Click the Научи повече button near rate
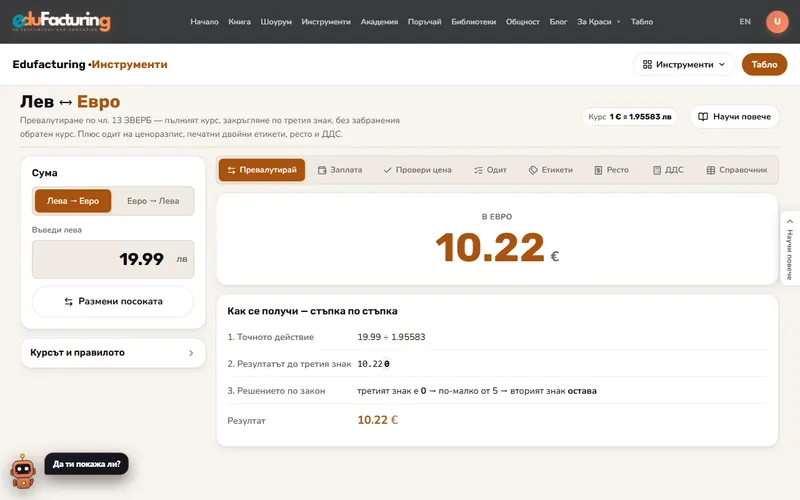Viewport: 800px width, 500px height. pos(734,116)
